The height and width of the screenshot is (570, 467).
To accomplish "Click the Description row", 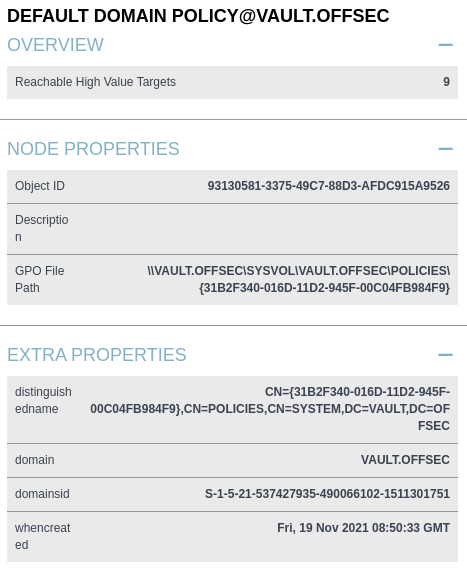I will [232, 229].
